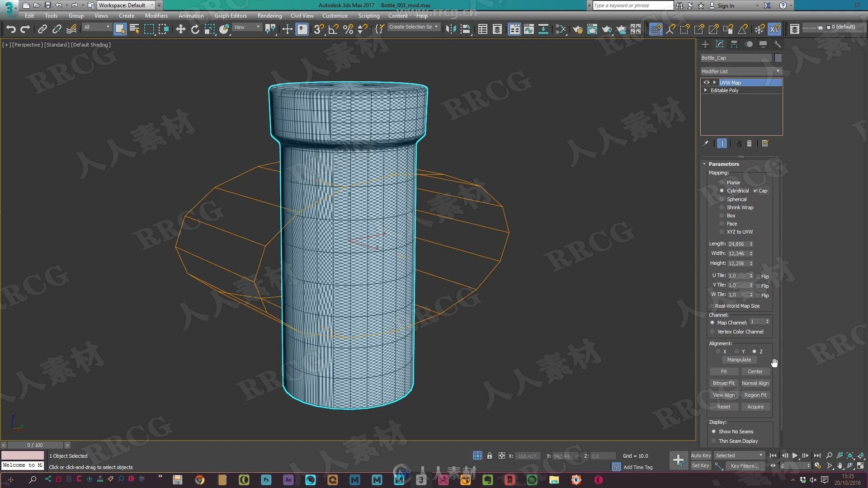
Task: Open Create Selection Set dropdown
Action: [413, 27]
